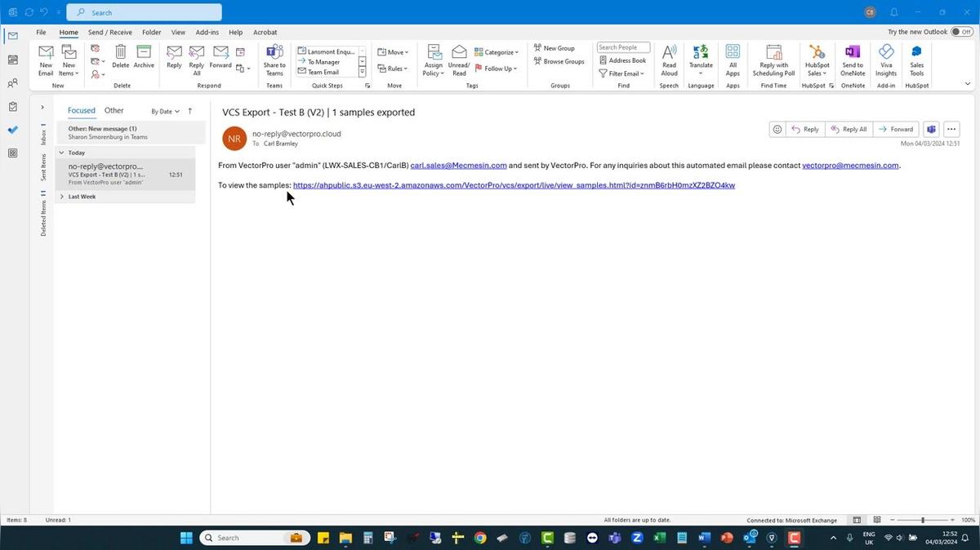
Task: Select the Other inbox tab
Action: point(114,110)
